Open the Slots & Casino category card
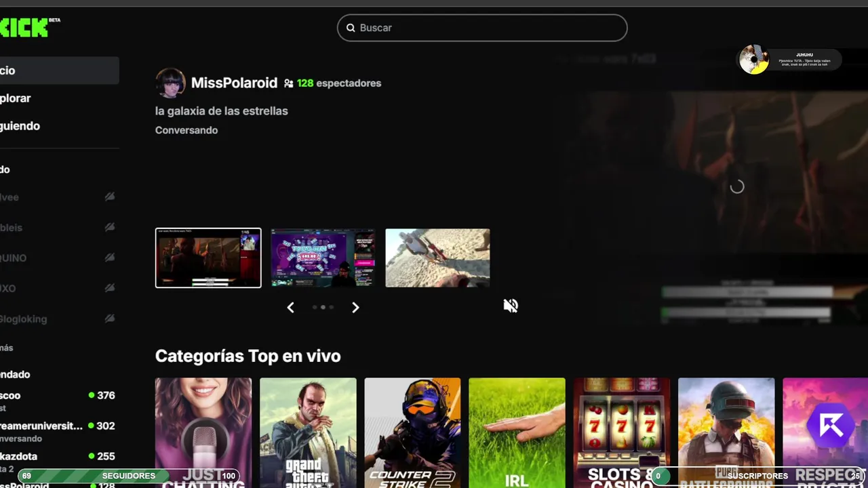The height and width of the screenshot is (488, 868). (622, 432)
